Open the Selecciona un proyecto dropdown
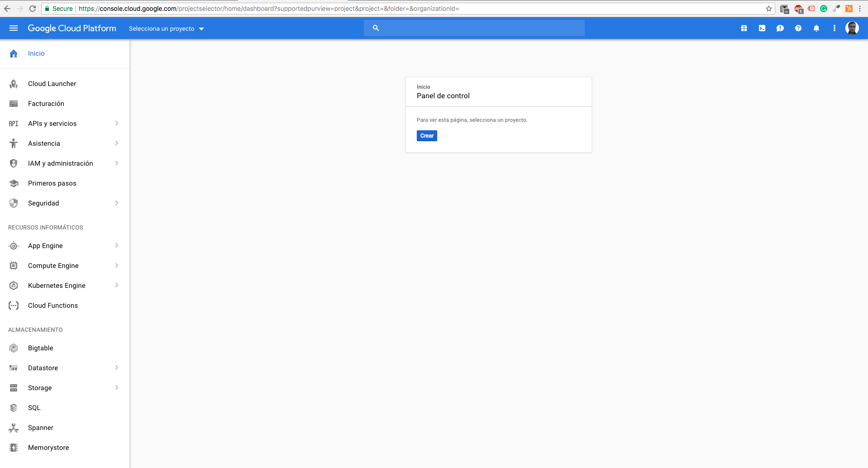 tap(167, 29)
